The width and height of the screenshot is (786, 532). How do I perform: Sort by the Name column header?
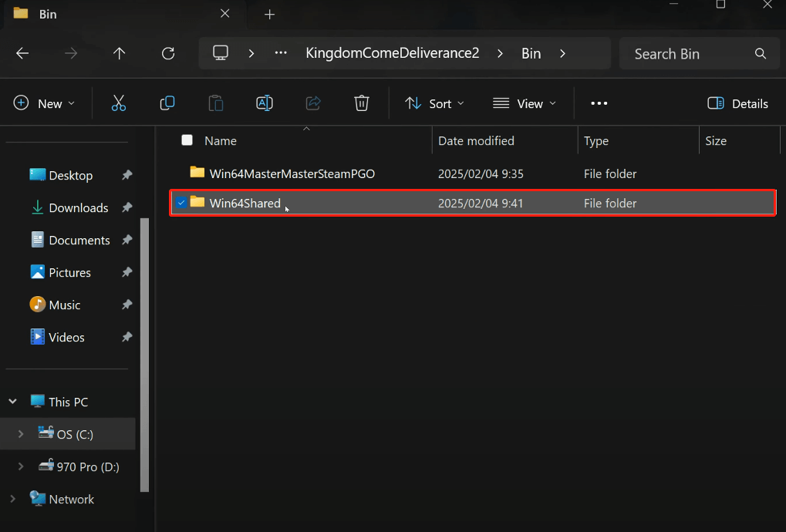pyautogui.click(x=221, y=141)
